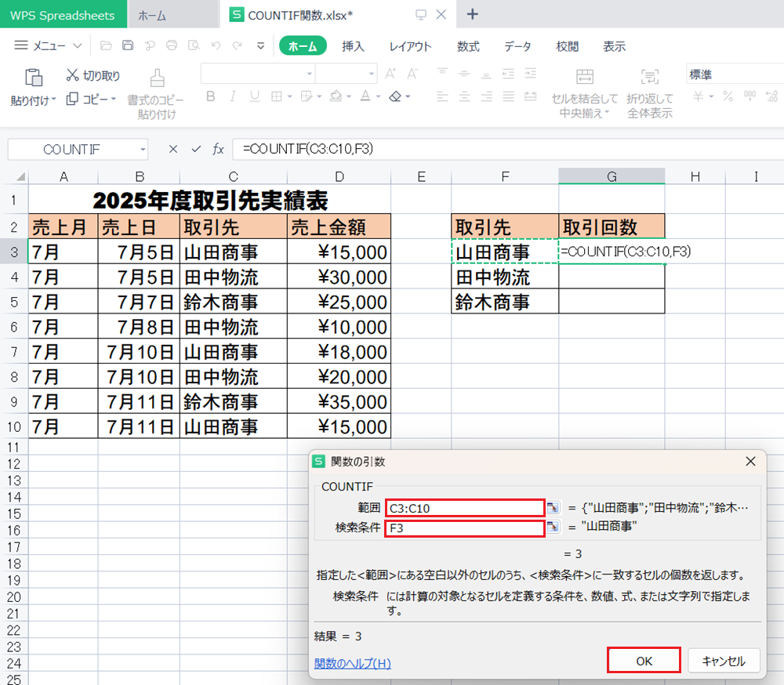Toggle bold formatting

click(x=210, y=96)
